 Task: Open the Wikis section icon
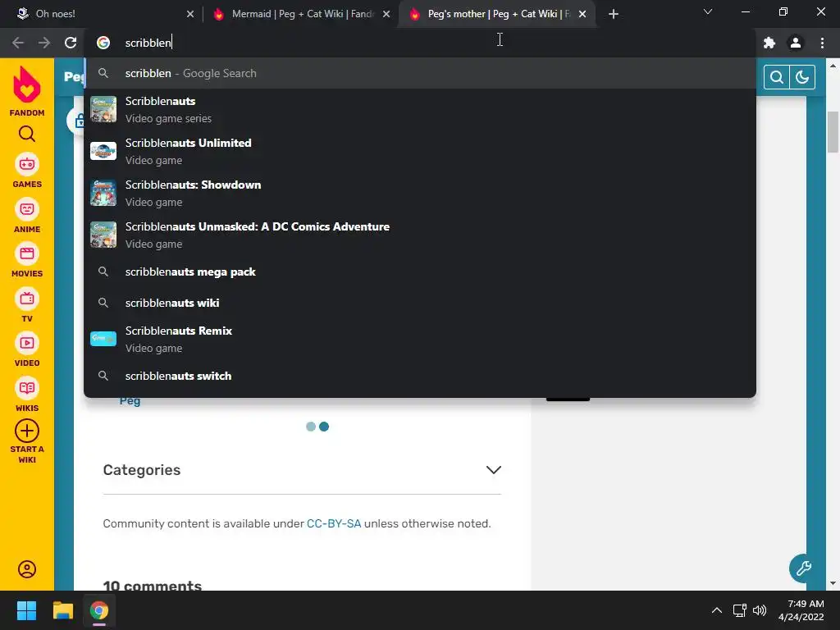[x=27, y=388]
